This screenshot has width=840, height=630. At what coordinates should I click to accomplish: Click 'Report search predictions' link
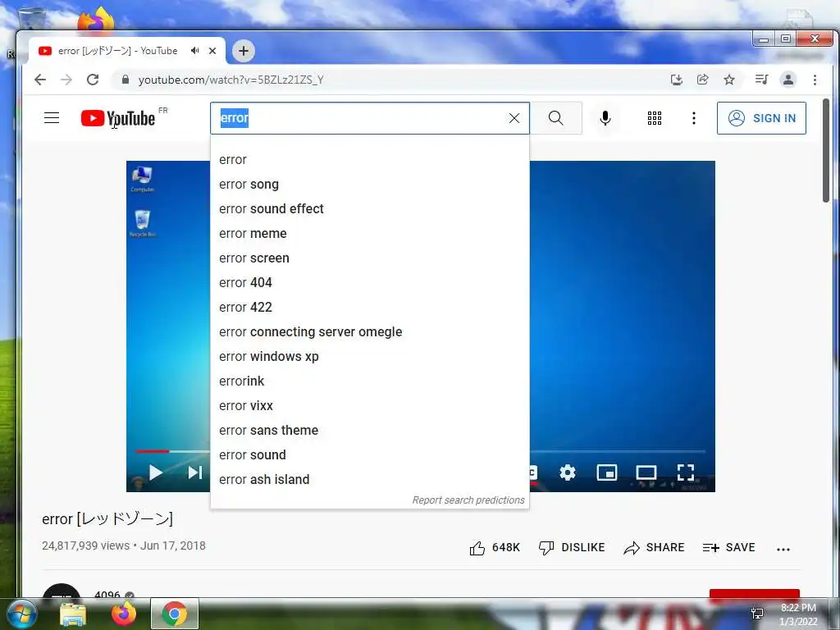468,500
